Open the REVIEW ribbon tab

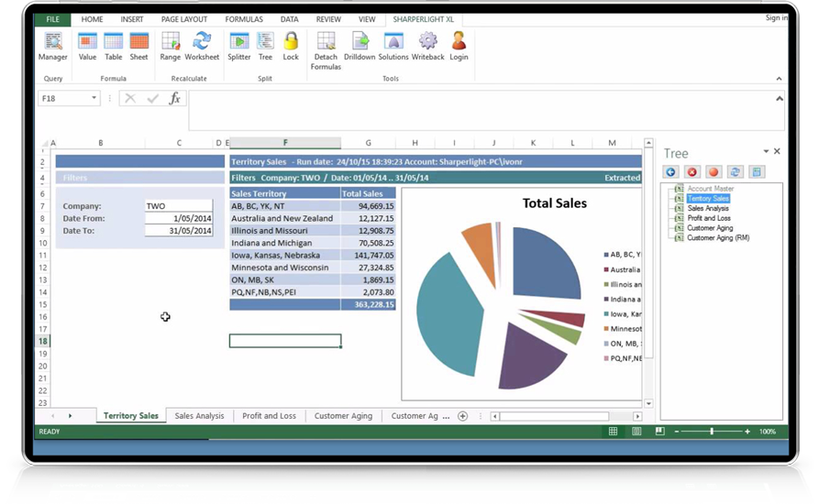click(x=328, y=19)
